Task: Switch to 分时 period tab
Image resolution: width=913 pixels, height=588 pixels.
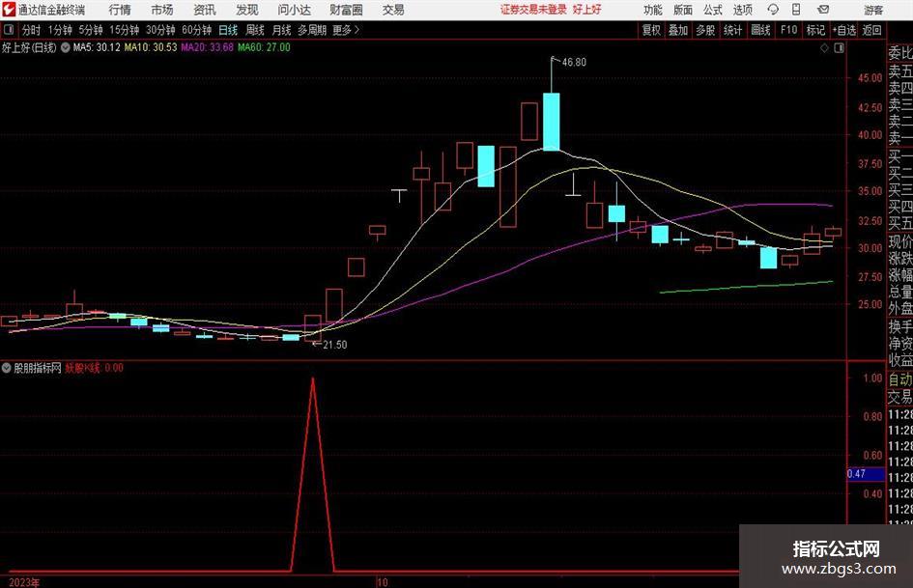Action: click(31, 30)
